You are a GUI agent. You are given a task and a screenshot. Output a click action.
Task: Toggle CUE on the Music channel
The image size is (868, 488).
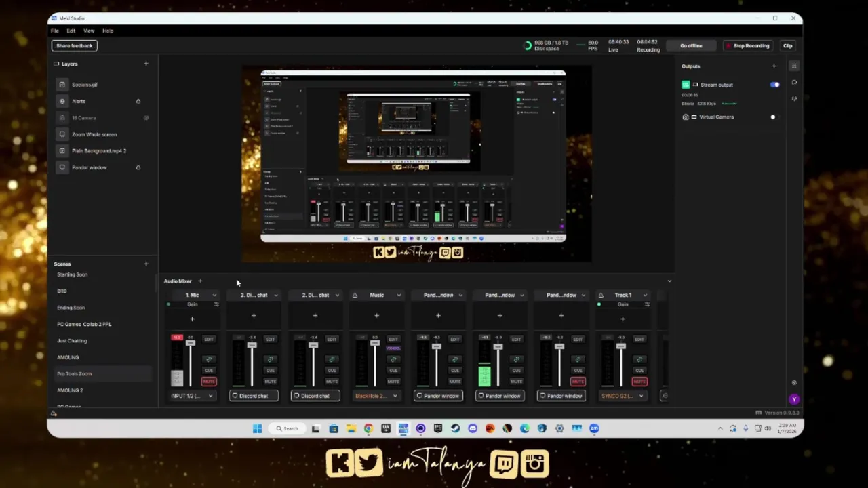pyautogui.click(x=393, y=371)
